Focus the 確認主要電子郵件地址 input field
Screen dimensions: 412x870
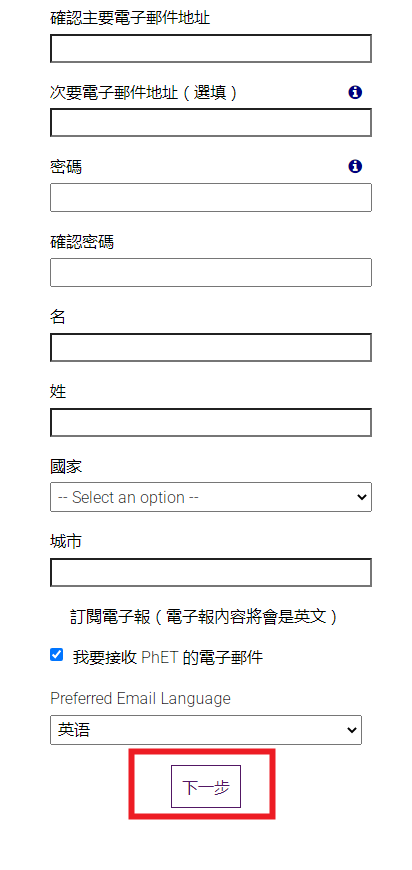coord(211,48)
